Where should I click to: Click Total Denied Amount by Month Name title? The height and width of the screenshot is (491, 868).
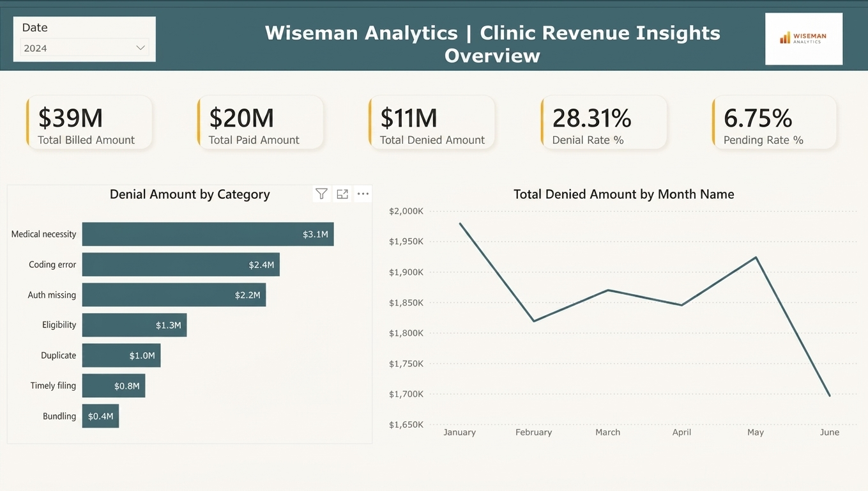click(624, 194)
